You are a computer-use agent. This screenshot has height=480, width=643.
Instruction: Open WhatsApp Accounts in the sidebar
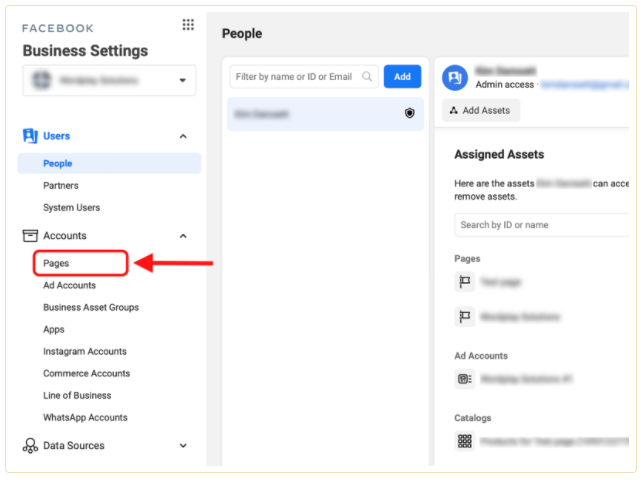[x=85, y=417]
